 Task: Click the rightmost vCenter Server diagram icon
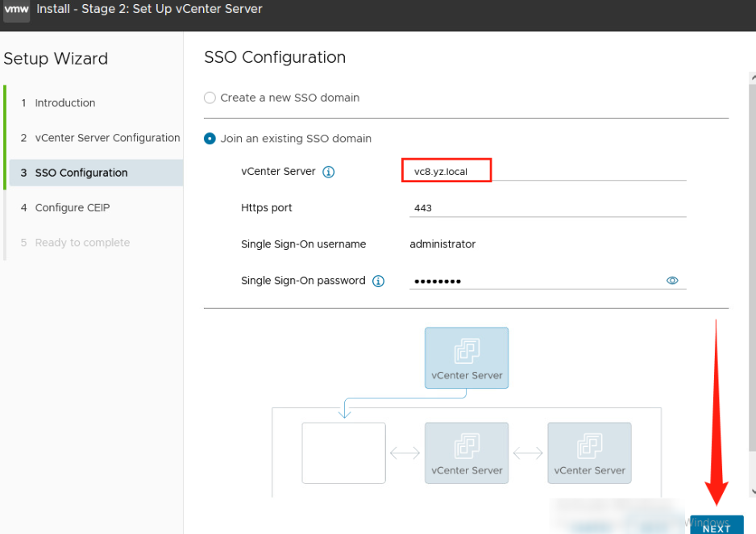click(589, 453)
